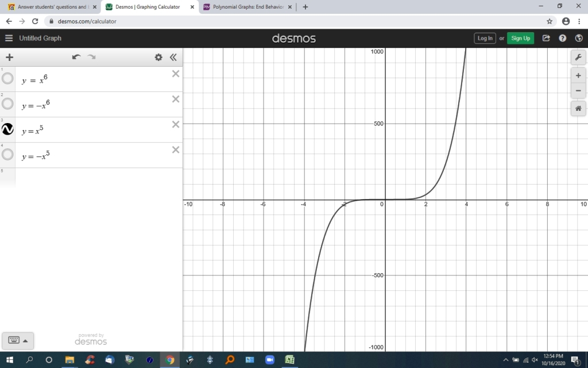Open the Desmos hamburger menu
Screen dimensions: 588x368
pos(9,38)
